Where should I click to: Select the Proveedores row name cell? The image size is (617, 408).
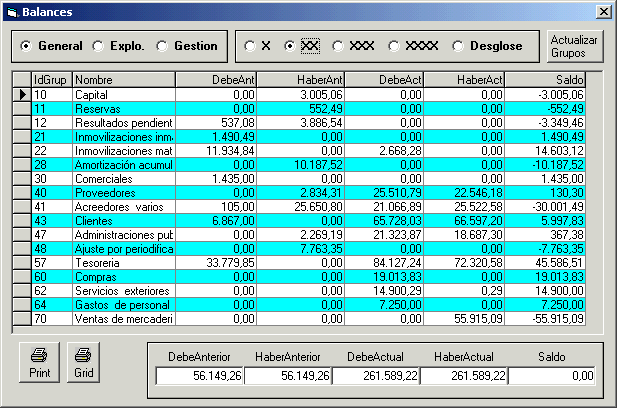point(123,192)
